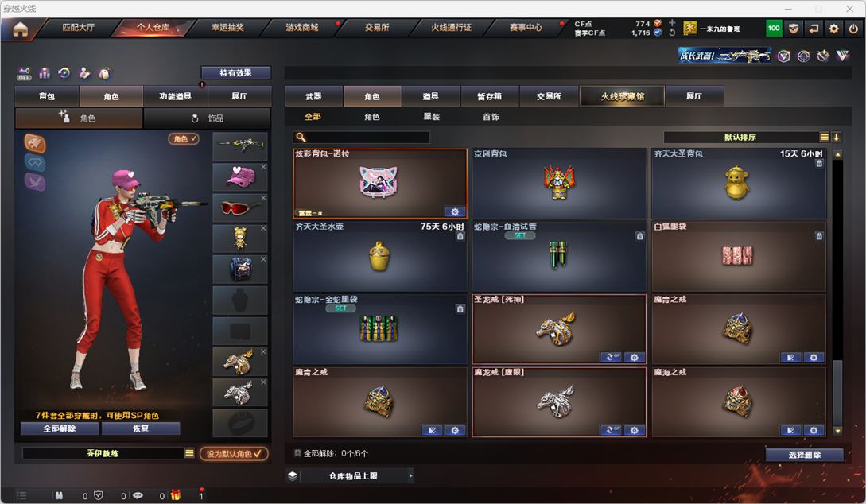Open the 乔伊教练 character list menu
The width and height of the screenshot is (866, 504).
tap(189, 452)
